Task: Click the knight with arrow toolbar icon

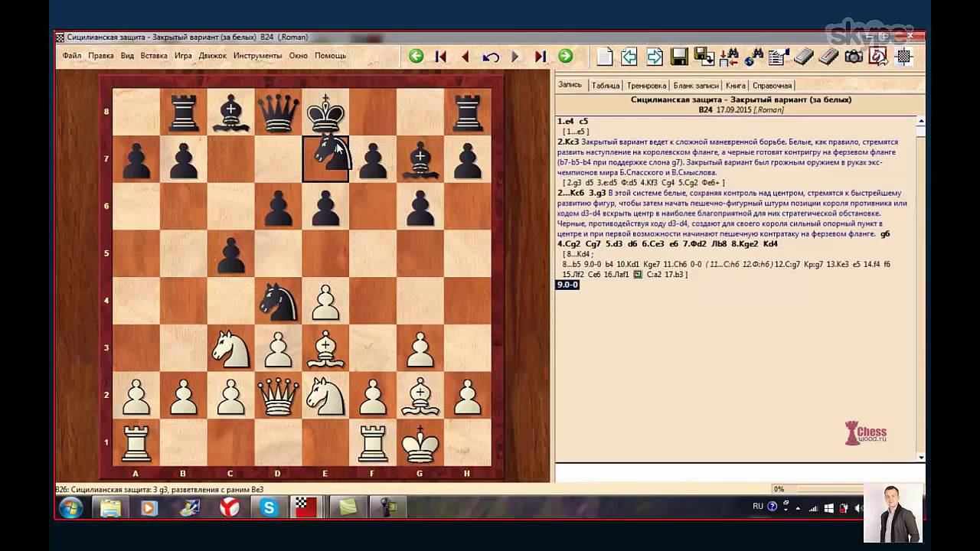Action: pos(878,56)
